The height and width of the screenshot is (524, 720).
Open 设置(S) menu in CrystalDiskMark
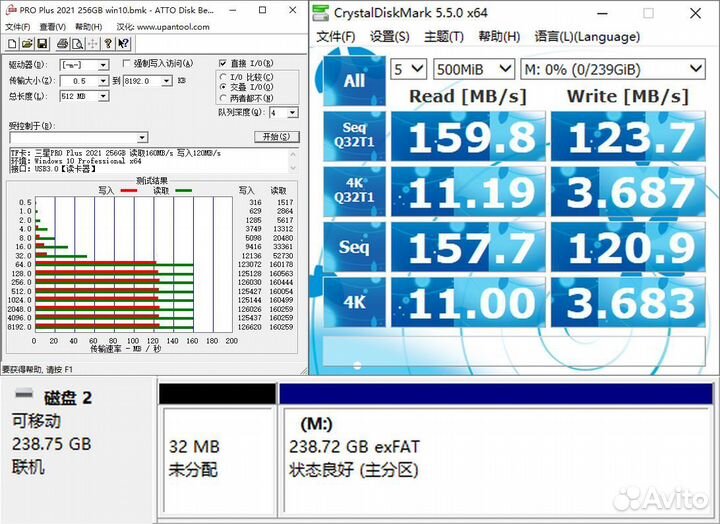point(389,36)
